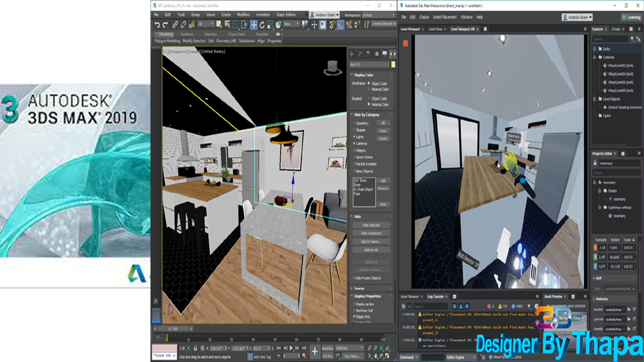The height and width of the screenshot is (362, 644).
Task: Check the Helpers hide category checkbox
Action: click(x=354, y=150)
